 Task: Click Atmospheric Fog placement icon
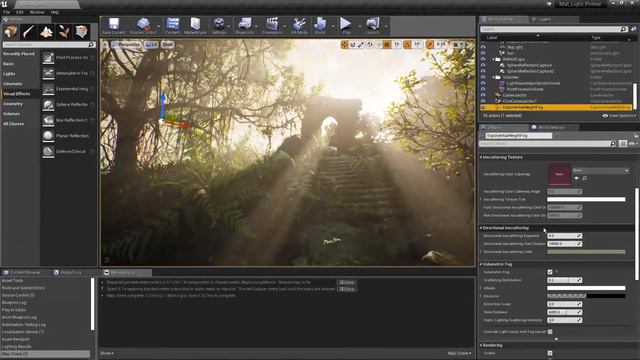tap(48, 73)
